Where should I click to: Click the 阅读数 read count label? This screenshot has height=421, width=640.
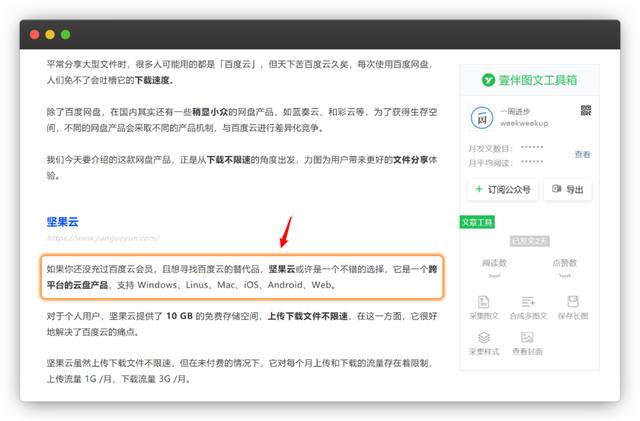tap(494, 263)
